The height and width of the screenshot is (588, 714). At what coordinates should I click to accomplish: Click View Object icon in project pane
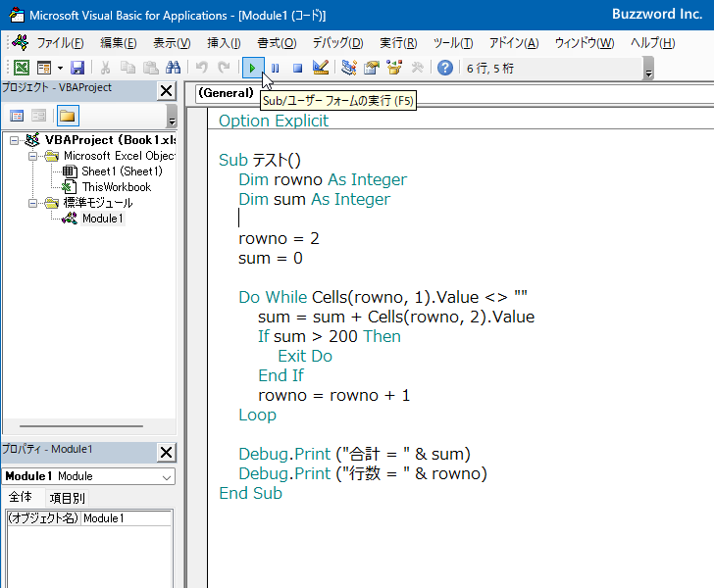click(39, 116)
